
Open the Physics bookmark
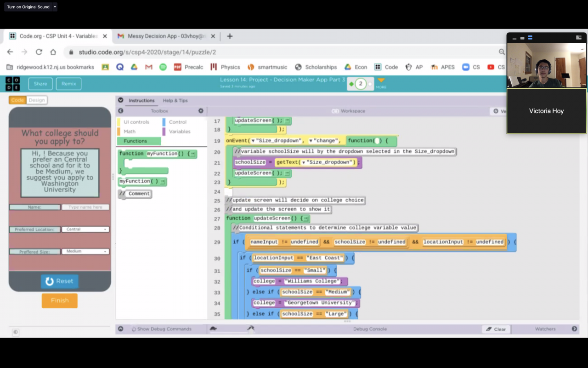tap(225, 67)
